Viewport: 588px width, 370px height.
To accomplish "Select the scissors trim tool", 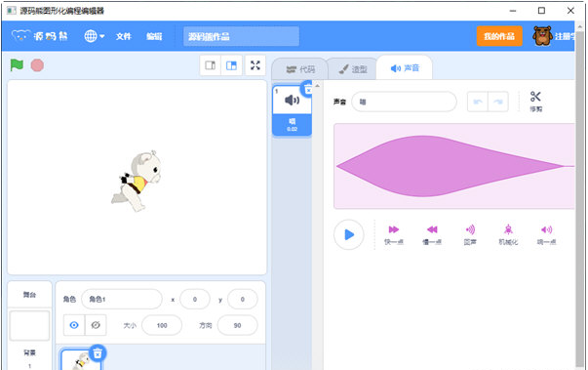I will [x=535, y=102].
